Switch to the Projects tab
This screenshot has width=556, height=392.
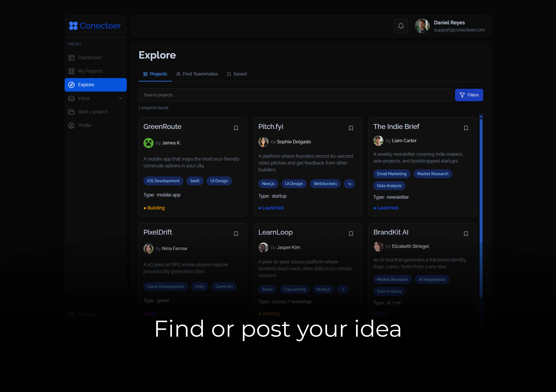155,74
